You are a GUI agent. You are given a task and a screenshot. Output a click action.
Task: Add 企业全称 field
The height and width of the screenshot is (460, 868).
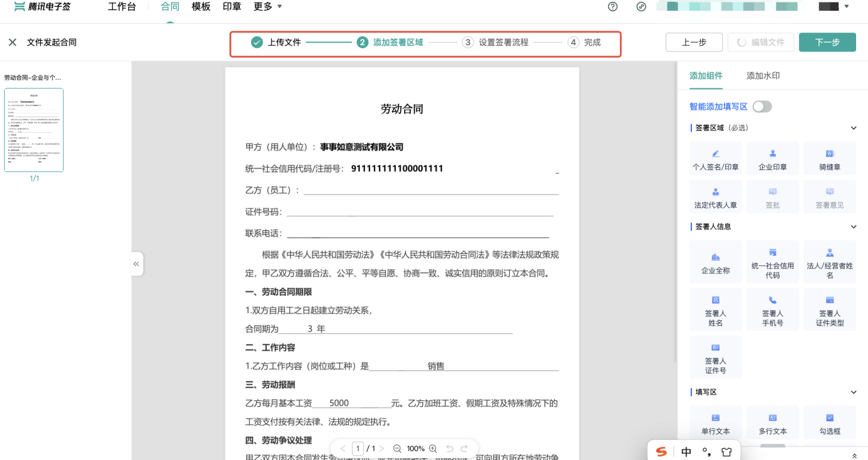(x=715, y=263)
